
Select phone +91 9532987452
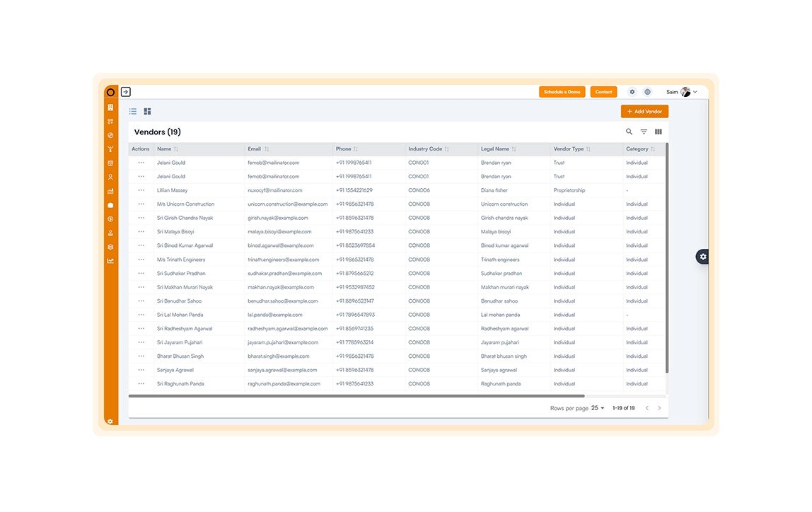[355, 287]
